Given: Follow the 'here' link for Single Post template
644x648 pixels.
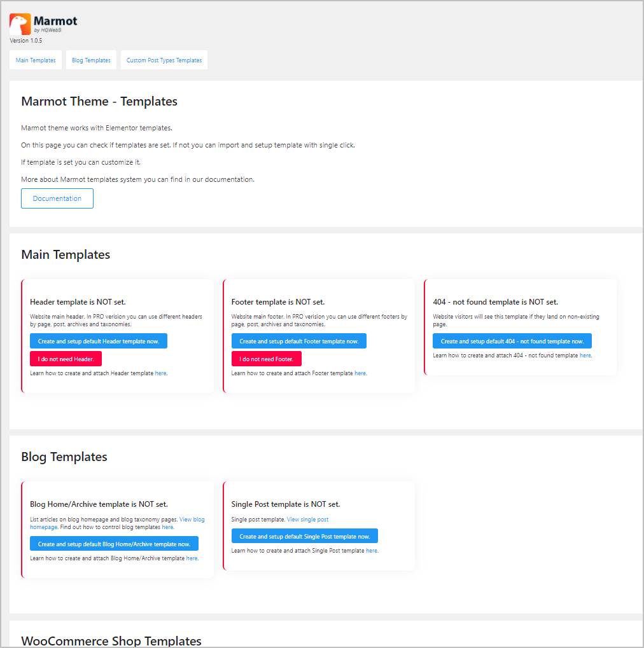Looking at the screenshot, I should click(372, 551).
